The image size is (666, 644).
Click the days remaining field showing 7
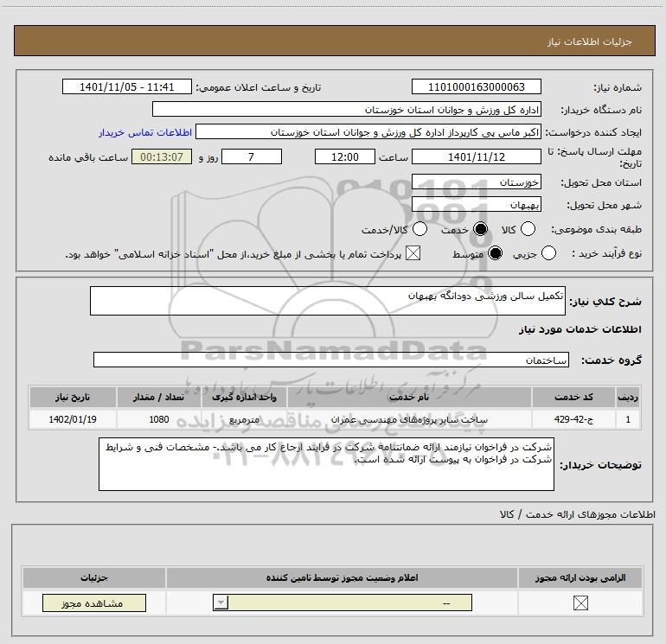pos(252,156)
